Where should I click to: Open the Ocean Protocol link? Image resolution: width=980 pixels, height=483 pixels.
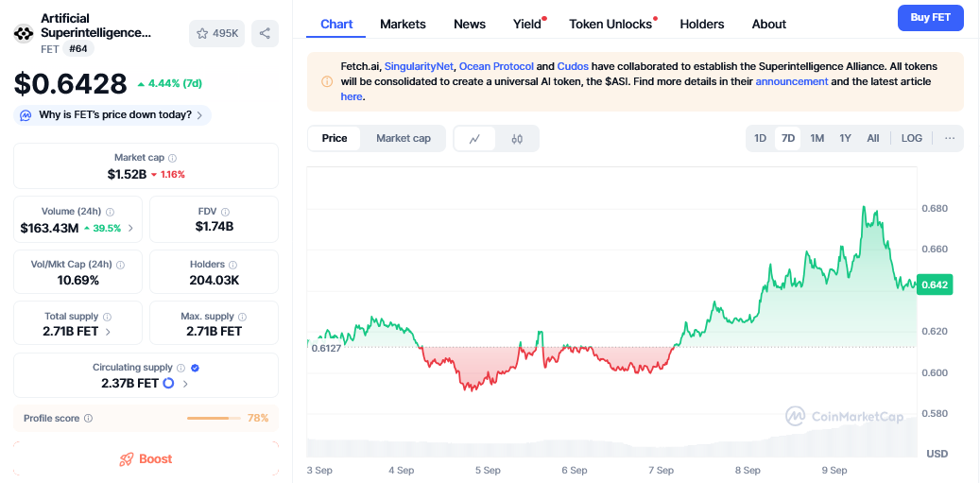[496, 66]
